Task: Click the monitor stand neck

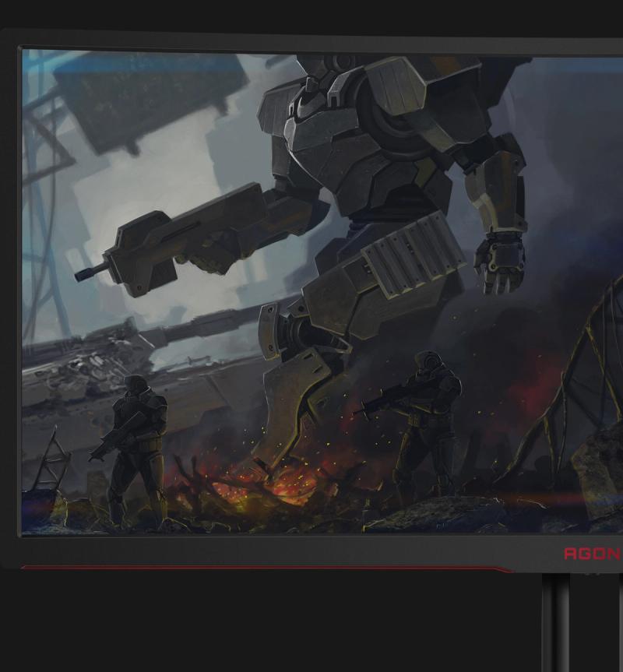Action: (555, 622)
